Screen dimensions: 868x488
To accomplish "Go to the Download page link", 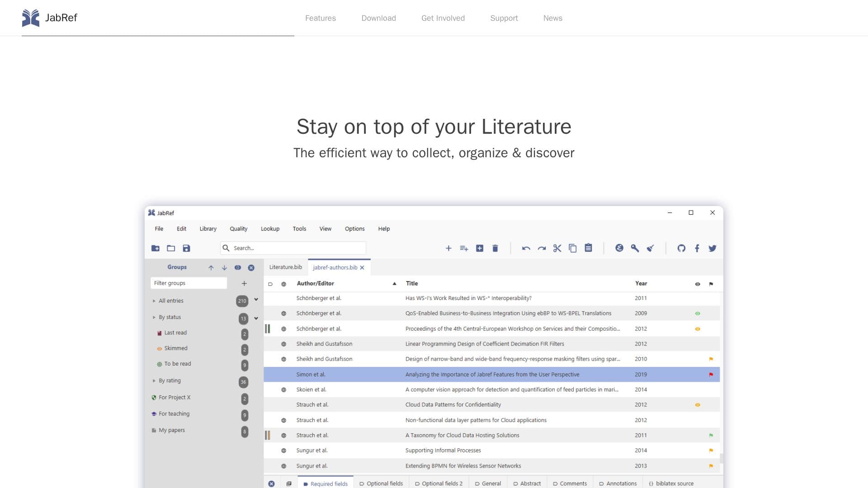I will pyautogui.click(x=378, y=18).
